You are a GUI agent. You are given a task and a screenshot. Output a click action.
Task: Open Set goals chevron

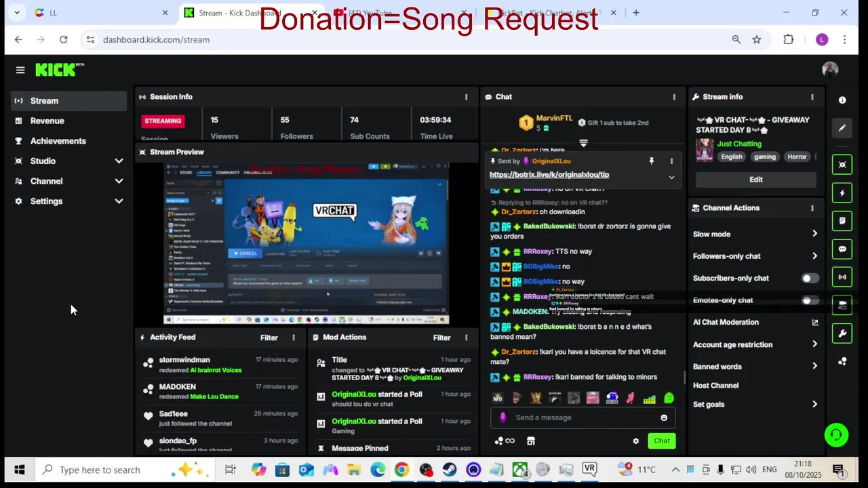pyautogui.click(x=814, y=404)
